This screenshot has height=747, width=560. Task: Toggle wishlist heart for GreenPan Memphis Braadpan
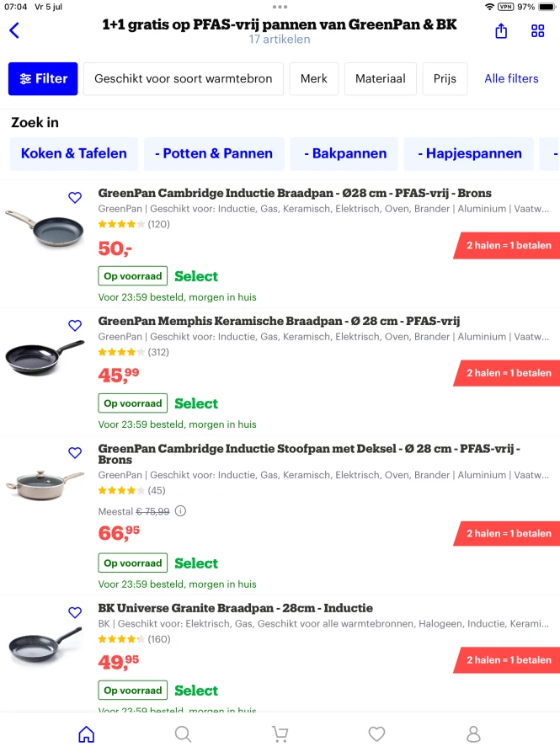(75, 326)
